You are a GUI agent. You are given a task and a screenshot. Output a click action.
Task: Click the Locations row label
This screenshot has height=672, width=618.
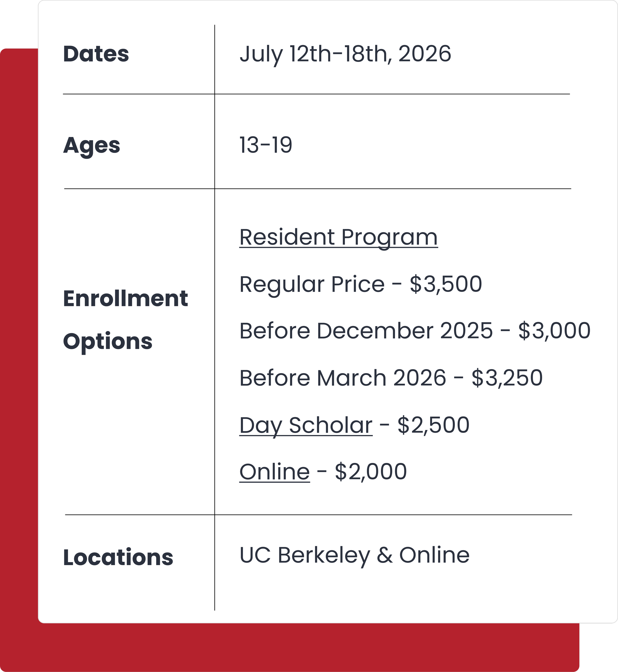pyautogui.click(x=118, y=558)
